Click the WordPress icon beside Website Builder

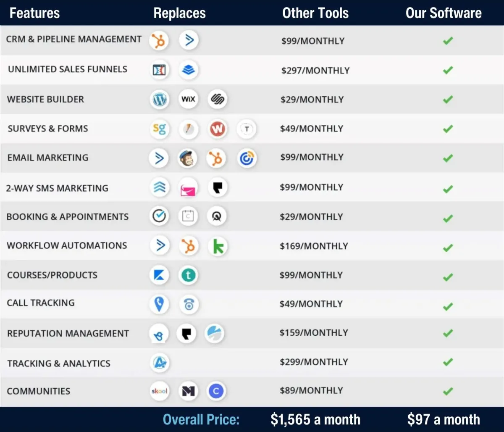(x=160, y=100)
